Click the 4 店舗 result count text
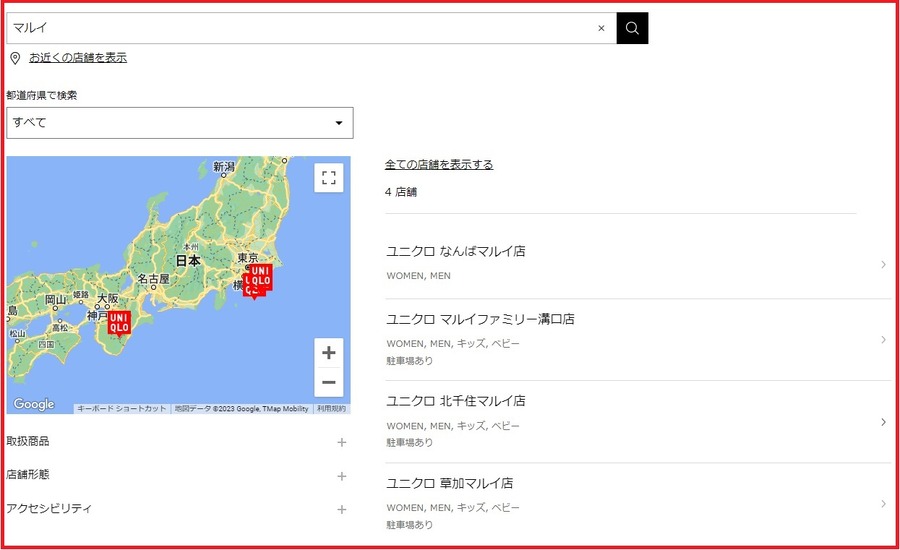900x550 pixels. click(401, 192)
